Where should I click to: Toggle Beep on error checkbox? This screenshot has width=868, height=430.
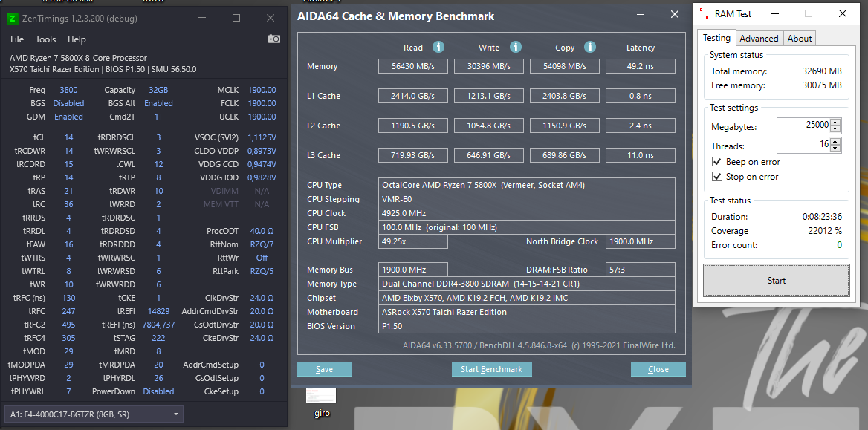pyautogui.click(x=717, y=162)
